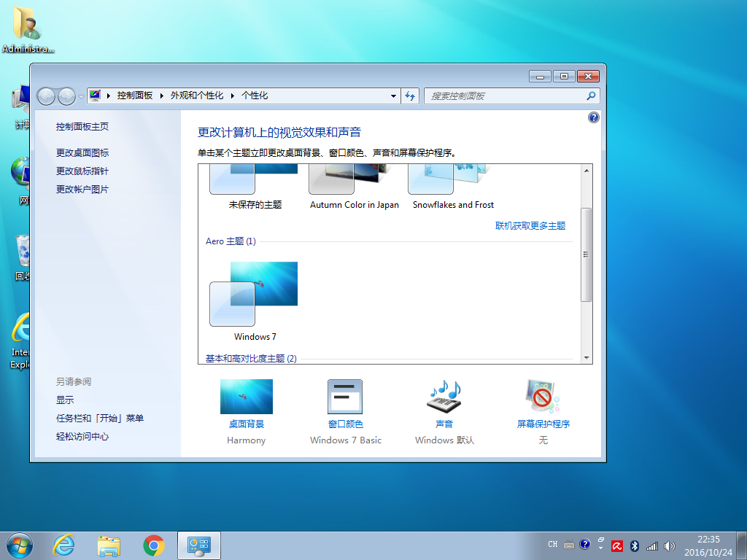The image size is (747, 560).
Task: Open the recent pages dropdown arrow
Action: (x=81, y=96)
